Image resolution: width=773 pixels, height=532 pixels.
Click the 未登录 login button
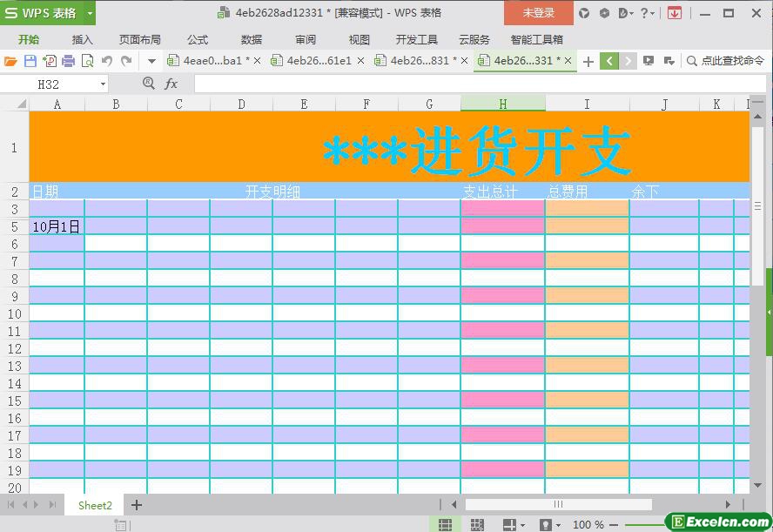point(538,13)
